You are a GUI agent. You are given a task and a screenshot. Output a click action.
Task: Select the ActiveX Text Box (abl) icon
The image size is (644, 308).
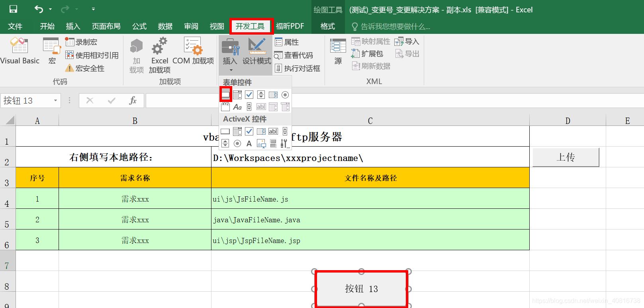click(273, 131)
